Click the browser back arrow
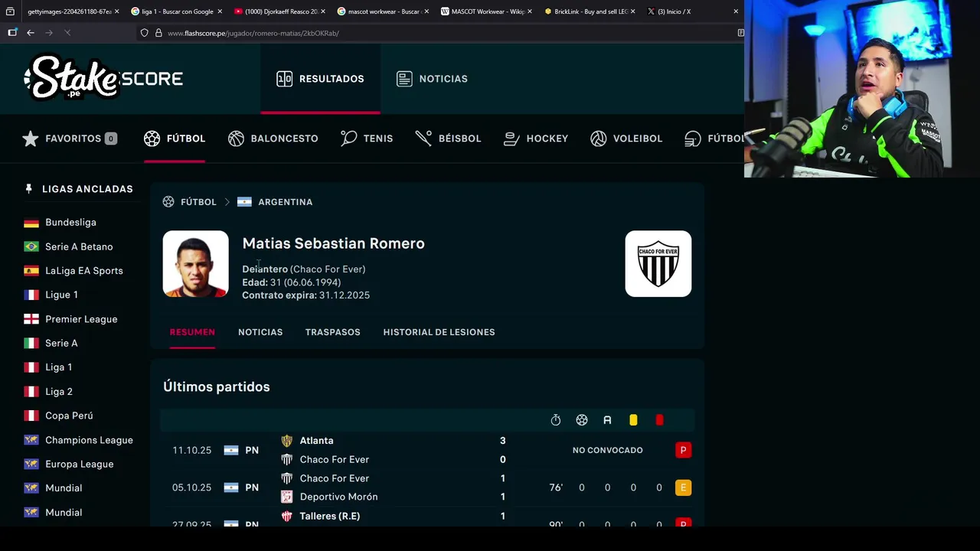The image size is (980, 551). (31, 33)
